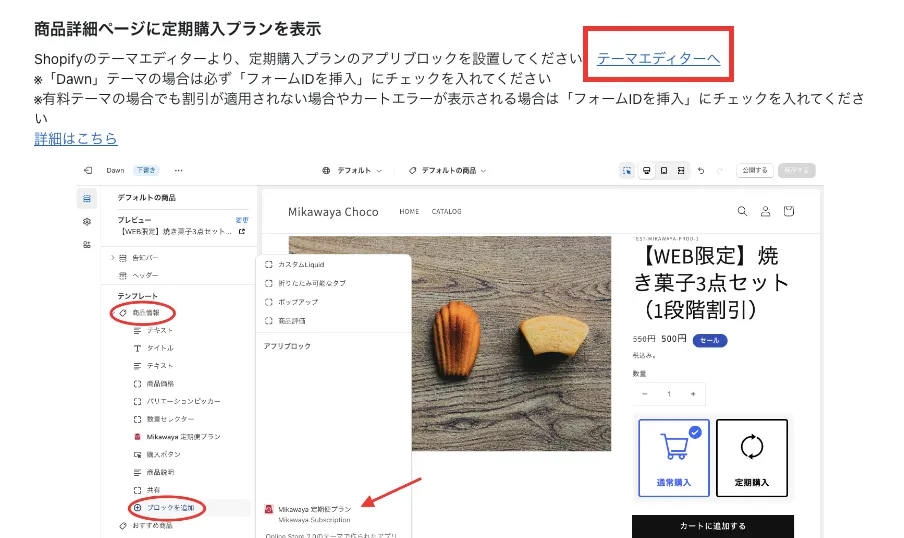904x538 pixels.
Task: Increase quantity with the plus button
Action: click(693, 394)
